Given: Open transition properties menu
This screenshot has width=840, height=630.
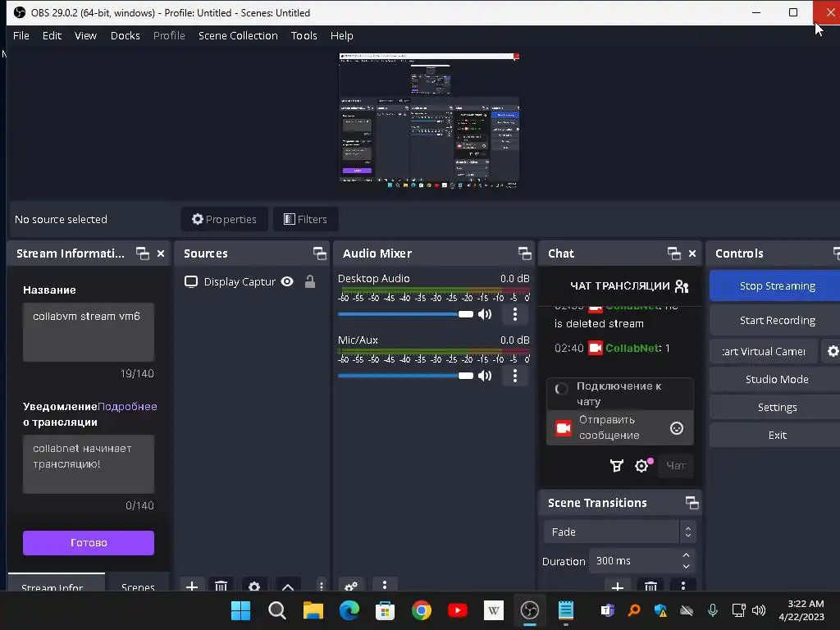Looking at the screenshot, I should click(x=683, y=586).
